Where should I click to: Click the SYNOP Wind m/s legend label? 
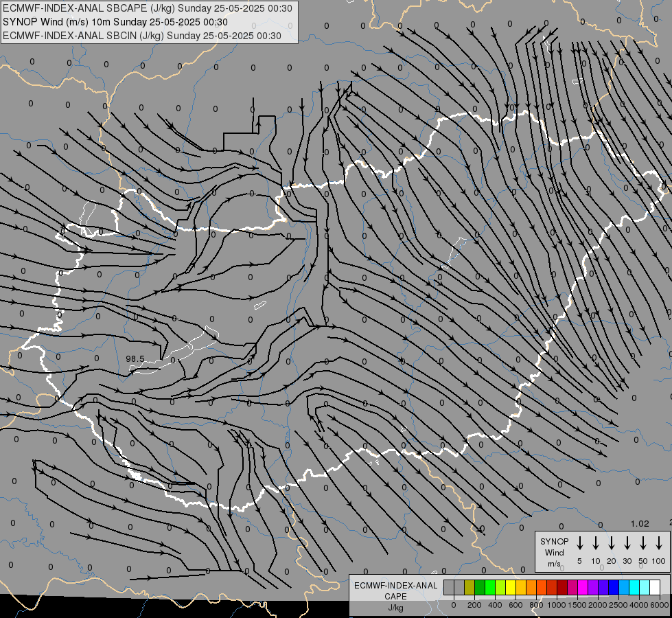tap(554, 552)
